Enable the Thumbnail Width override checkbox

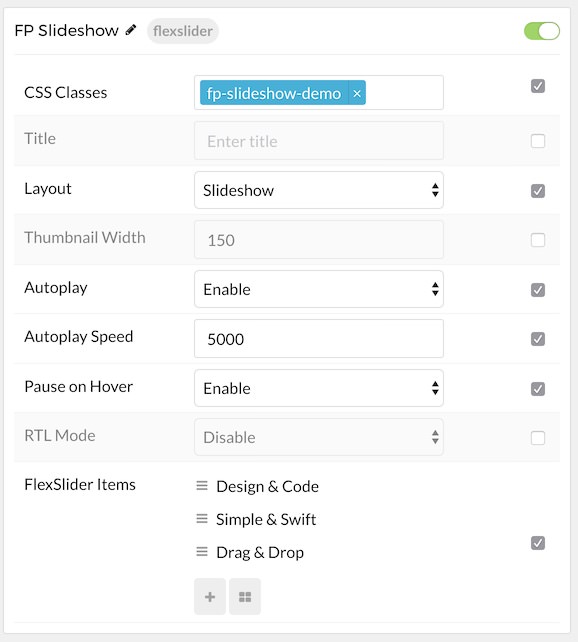(x=537, y=240)
